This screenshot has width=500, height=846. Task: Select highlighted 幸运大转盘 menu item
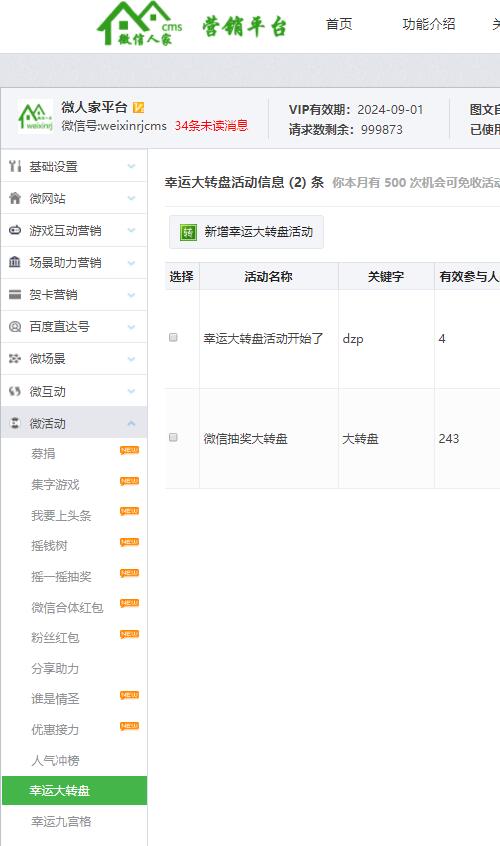[x=74, y=790]
